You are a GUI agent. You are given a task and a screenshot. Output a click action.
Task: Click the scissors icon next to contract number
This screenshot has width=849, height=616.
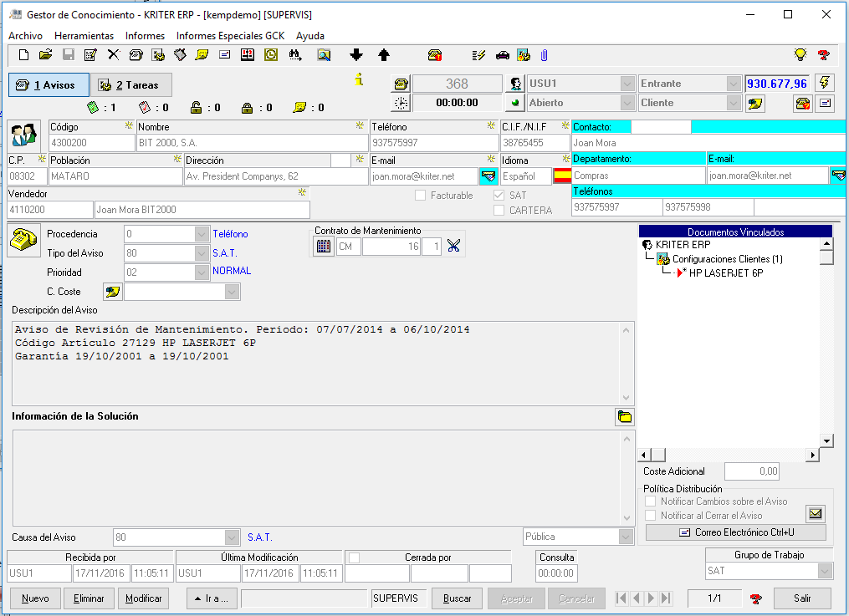click(x=453, y=246)
